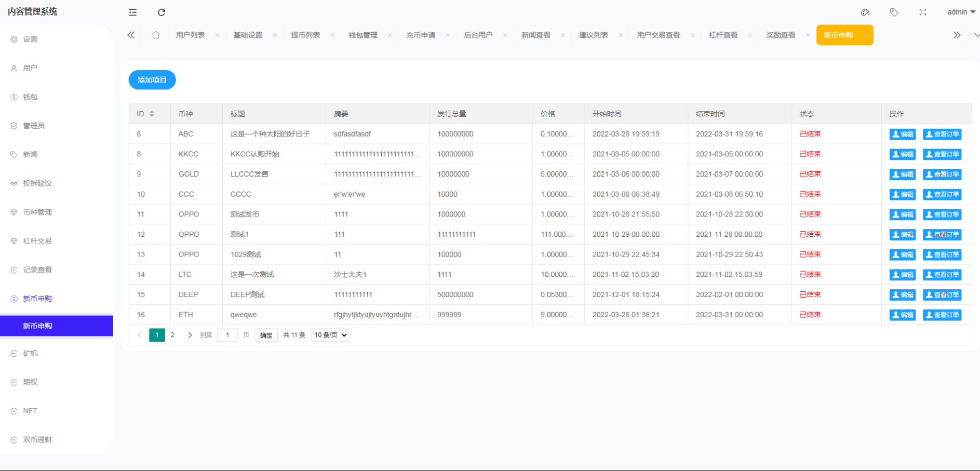Open the NFT sidebar section
Screen dimensions: 980x471
coord(30,411)
